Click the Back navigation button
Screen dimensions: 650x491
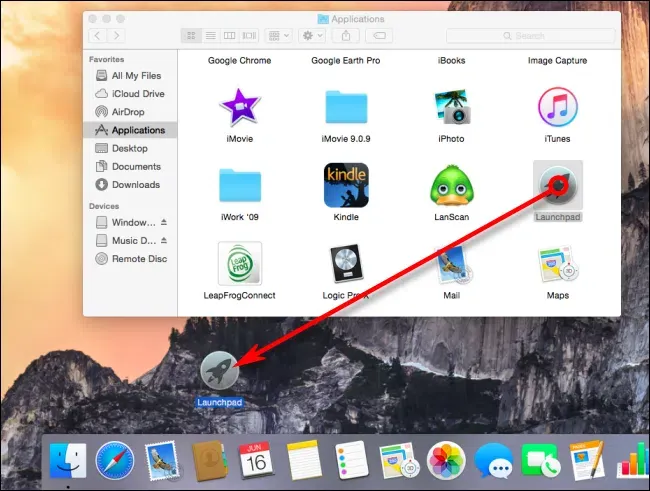click(98, 35)
